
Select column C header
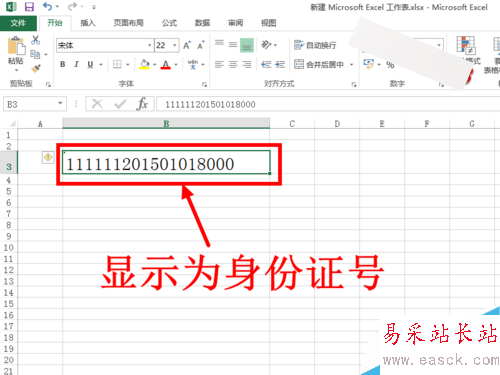(292, 124)
